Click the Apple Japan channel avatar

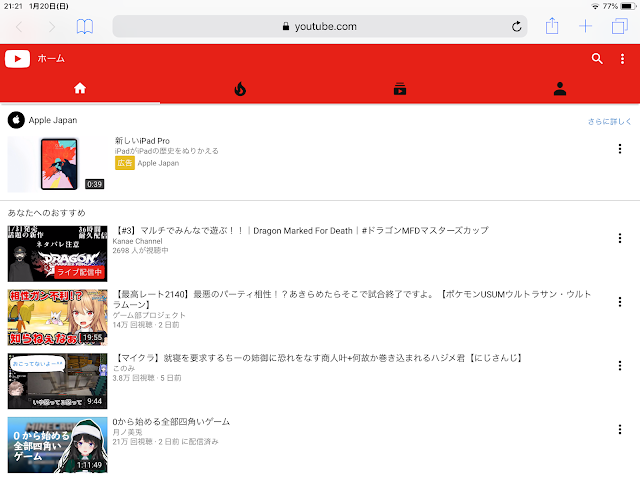16,120
